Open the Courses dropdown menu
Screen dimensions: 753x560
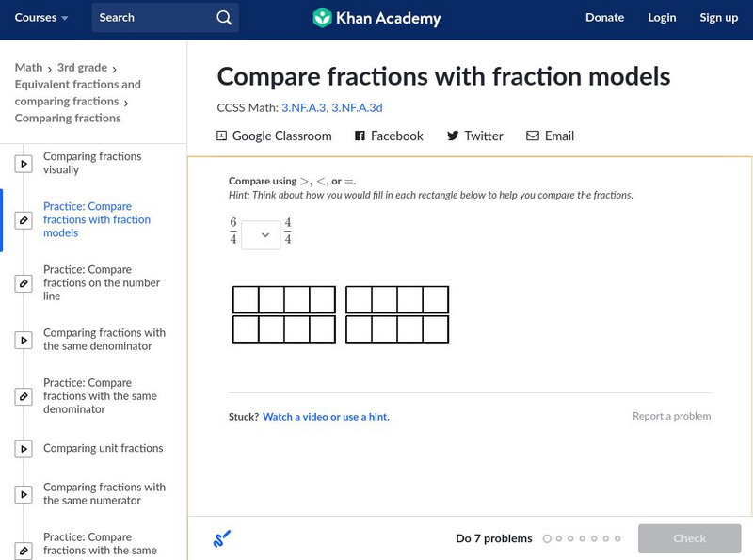coord(41,18)
